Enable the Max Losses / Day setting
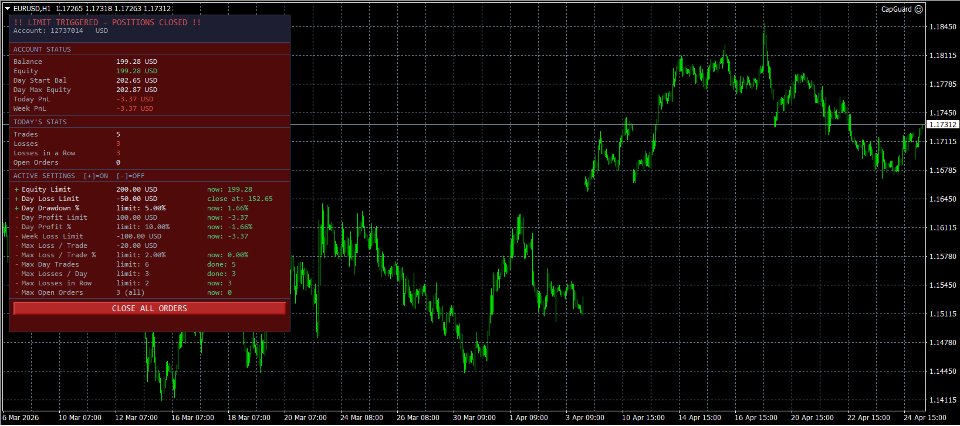 coord(17,274)
